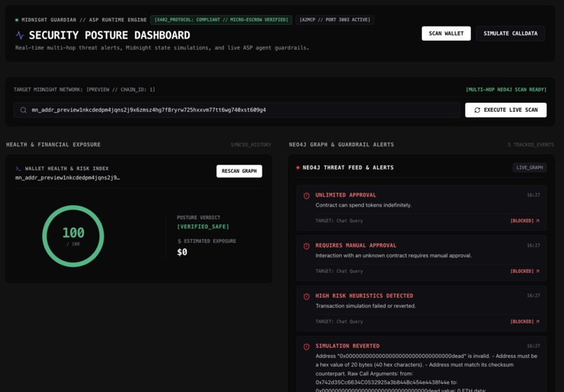Viewport: 564px width, 392px height.
Task: Click the TRACKED_EVENTS counter label
Action: 530,145
